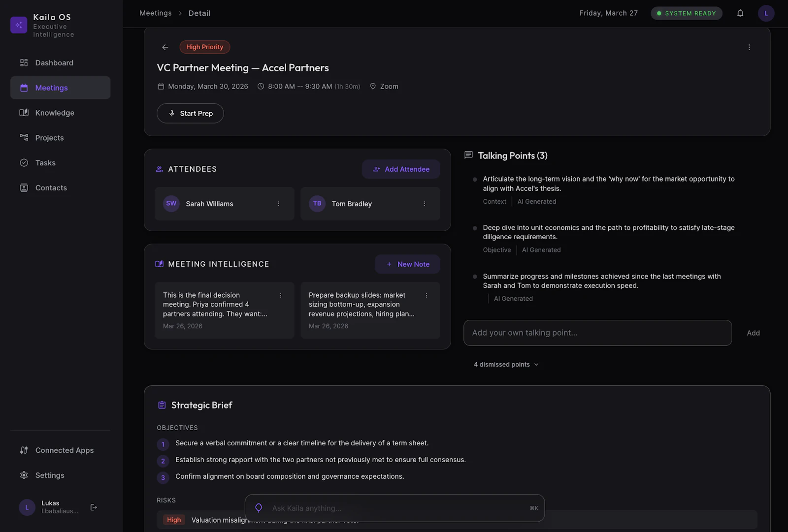Click the SW avatar for Sarah Williams
The image size is (788, 532).
pos(171,203)
